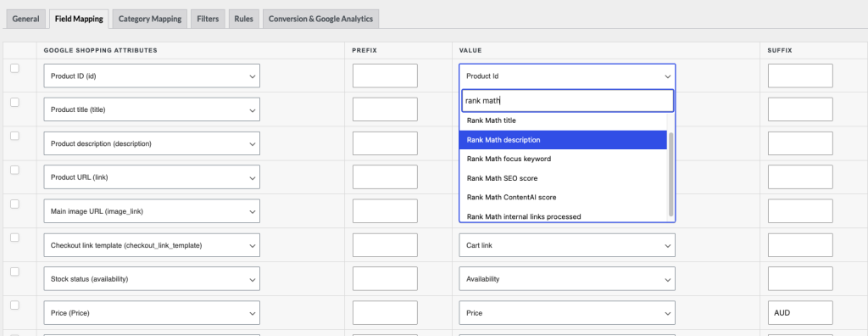The width and height of the screenshot is (868, 336).
Task: Choose Rank Math title option
Action: tap(563, 120)
